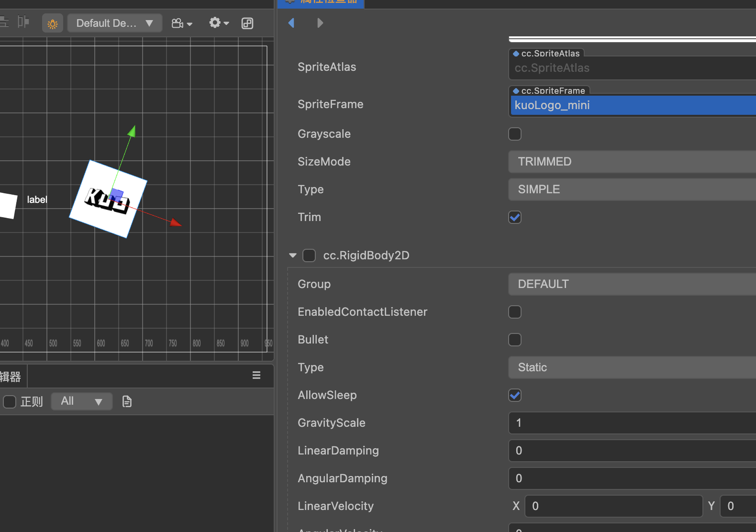Click the inspector forward arrow

(x=320, y=23)
